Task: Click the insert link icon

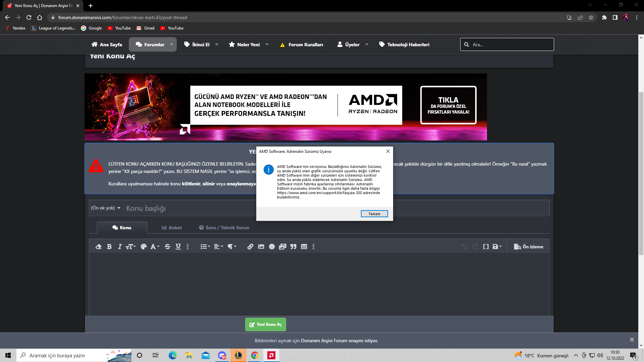Action: [x=250, y=247]
